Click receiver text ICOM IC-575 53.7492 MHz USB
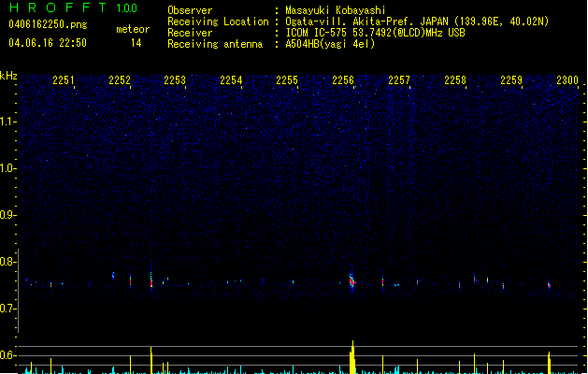The height and width of the screenshot is (374, 588). [375, 33]
